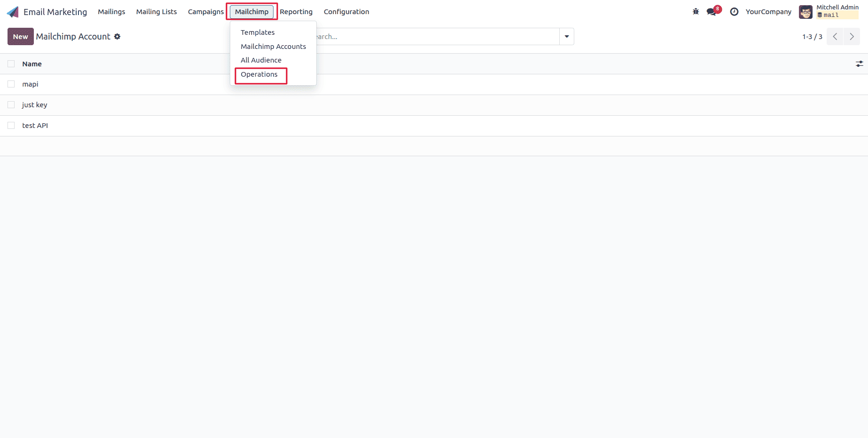
Task: Click Mitchell Admin avatar picture
Action: tap(805, 12)
